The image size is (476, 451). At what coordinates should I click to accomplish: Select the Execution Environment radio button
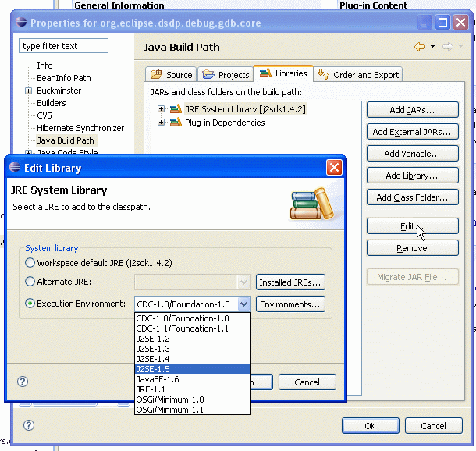coord(30,304)
